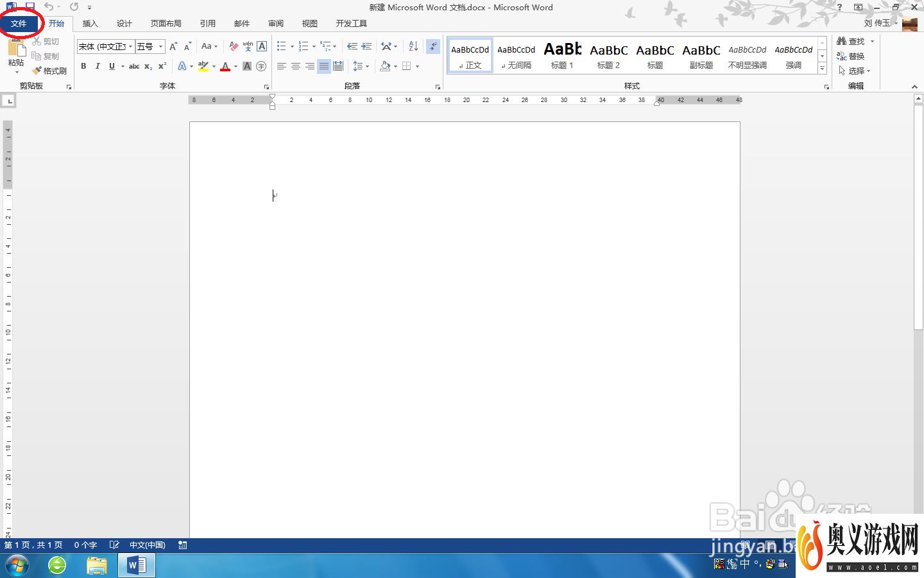Sort text with A-Z icon

click(413, 46)
